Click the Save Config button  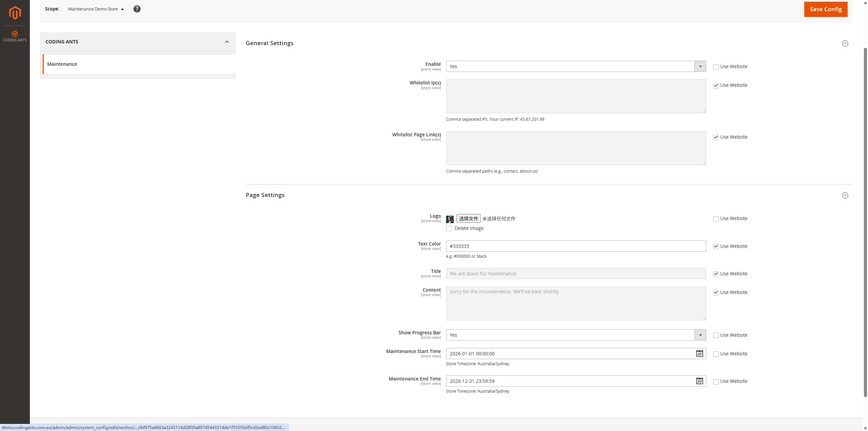(x=825, y=9)
